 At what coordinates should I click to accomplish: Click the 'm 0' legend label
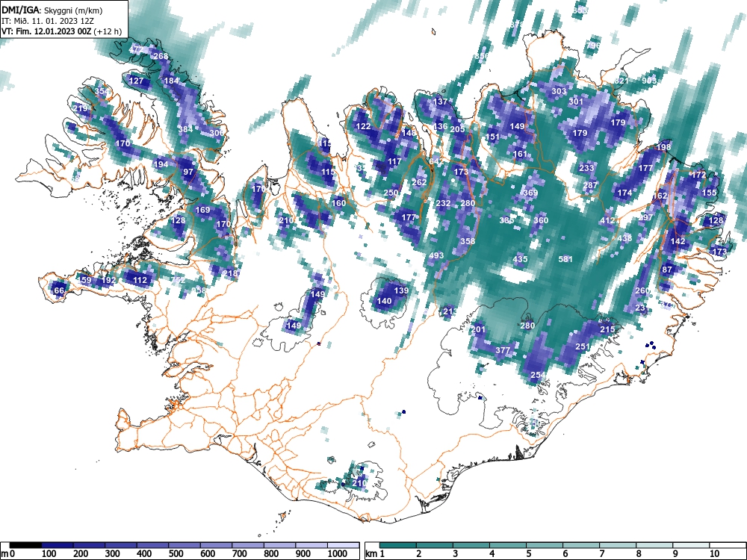tap(8, 553)
